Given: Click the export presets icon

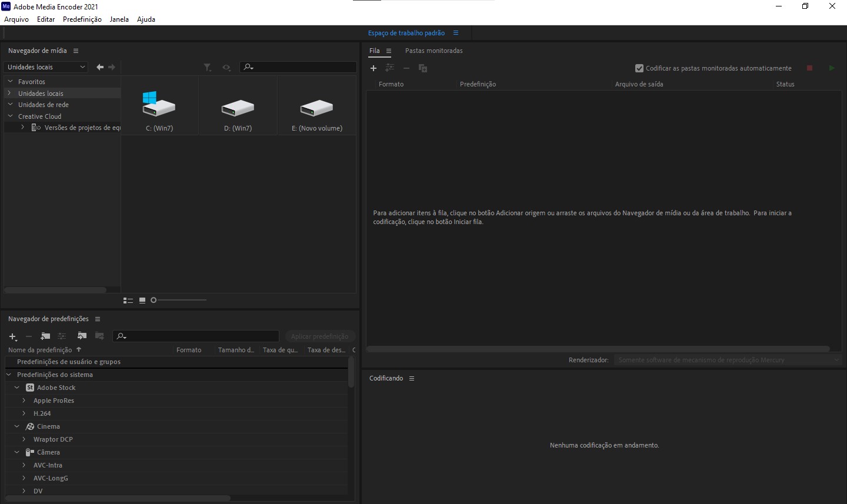Looking at the screenshot, I should [99, 336].
